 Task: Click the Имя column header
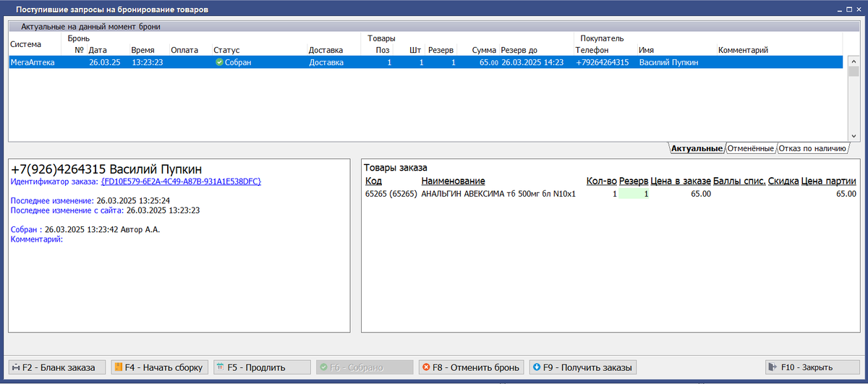point(647,51)
